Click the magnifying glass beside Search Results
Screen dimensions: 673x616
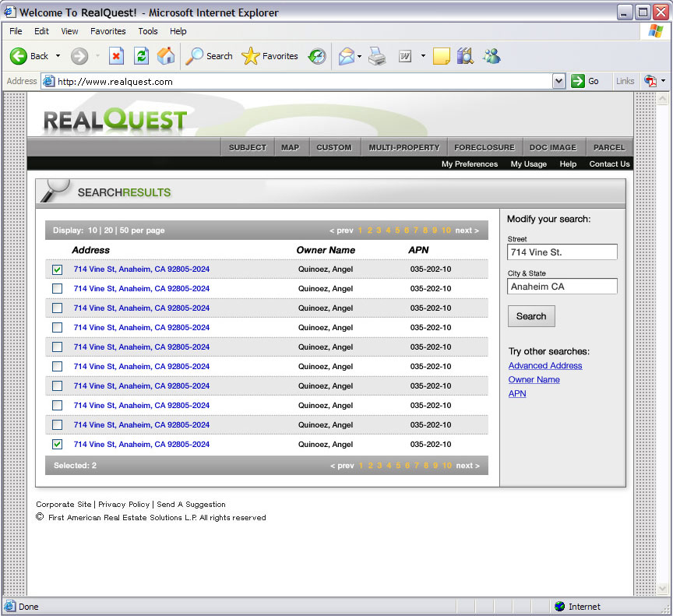(x=55, y=189)
